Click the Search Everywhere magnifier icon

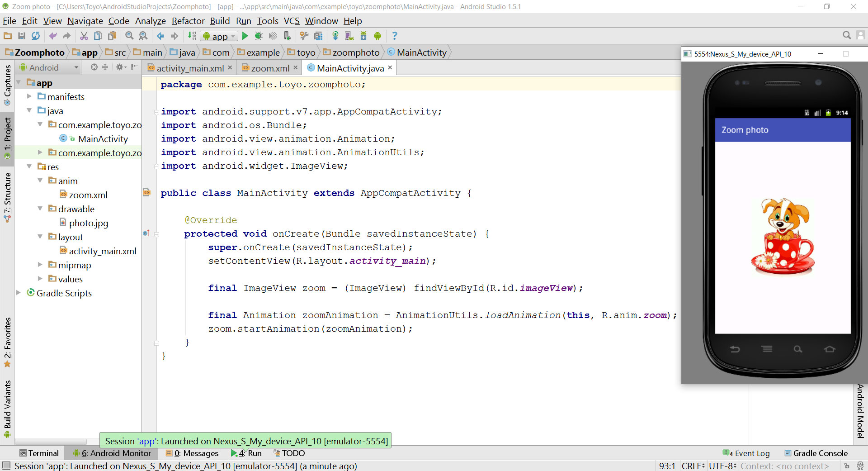pos(847,35)
